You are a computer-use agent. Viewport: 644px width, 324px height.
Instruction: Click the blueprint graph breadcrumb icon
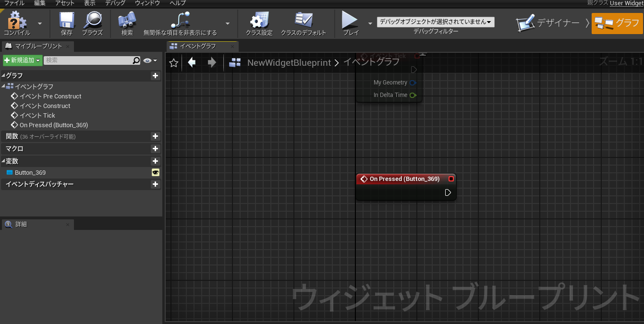click(235, 62)
